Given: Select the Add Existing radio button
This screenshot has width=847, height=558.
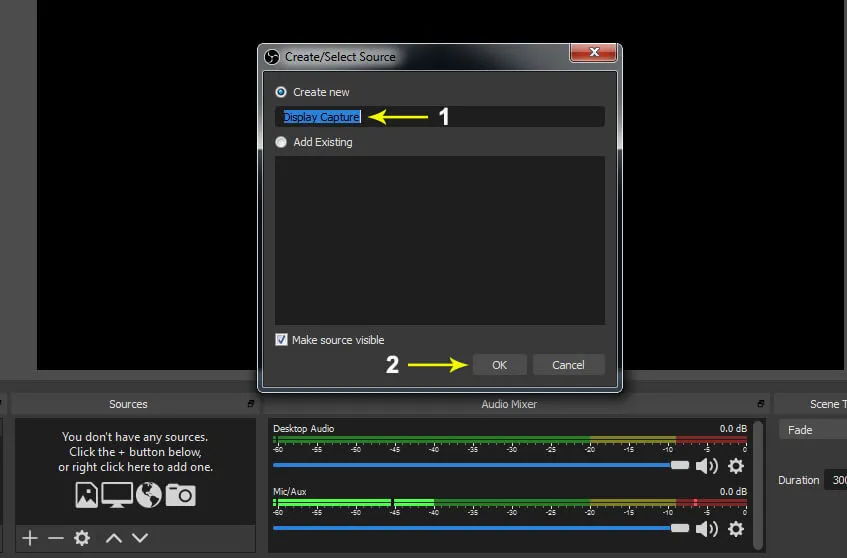Looking at the screenshot, I should 281,142.
